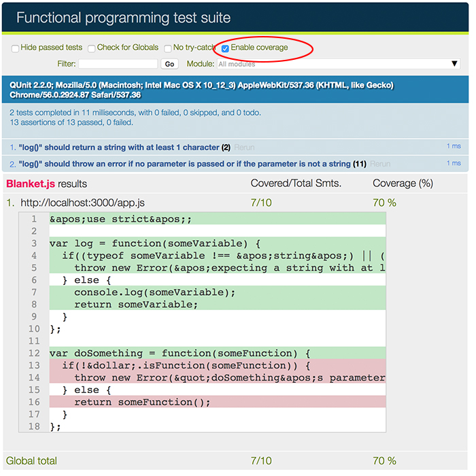The width and height of the screenshot is (476, 476).
Task: Rerun the first log() test
Action: coord(244,148)
